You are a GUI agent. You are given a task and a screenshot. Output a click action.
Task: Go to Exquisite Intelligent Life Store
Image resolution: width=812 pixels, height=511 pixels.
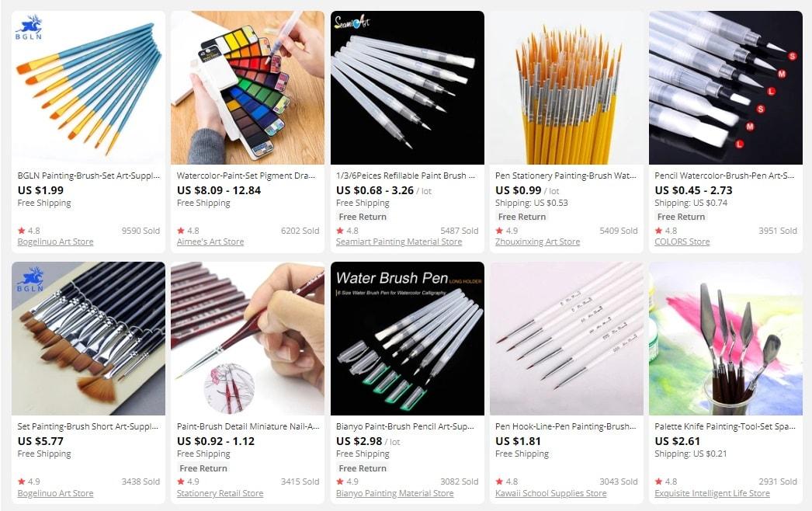pos(712,493)
